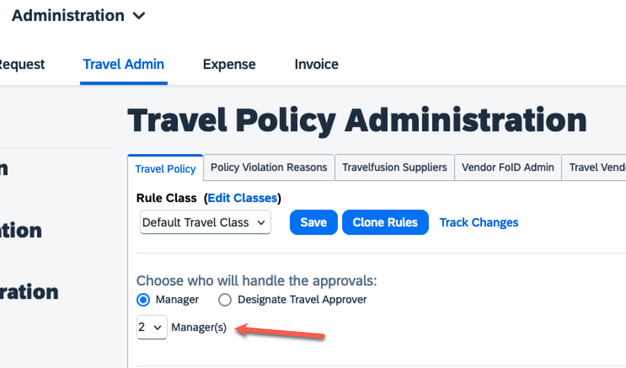The height and width of the screenshot is (368, 626).
Task: Open the Administration dropdown menu
Action: 78,16
